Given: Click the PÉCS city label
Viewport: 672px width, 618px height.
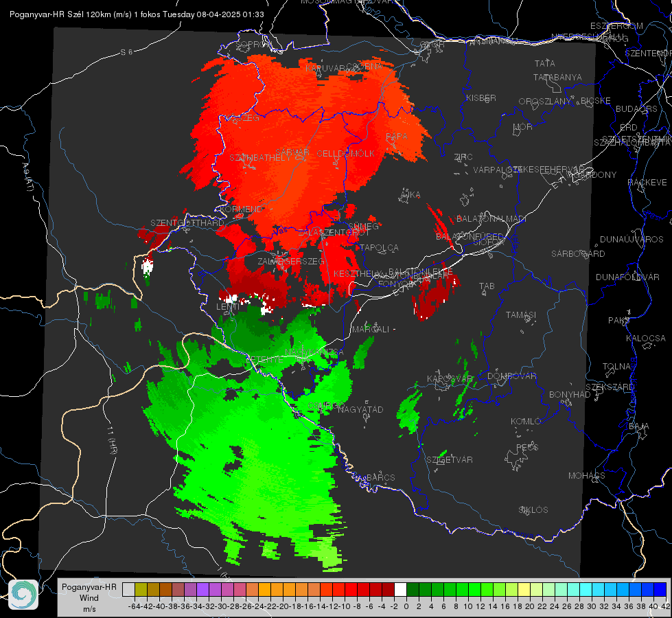Looking at the screenshot, I should (x=526, y=447).
